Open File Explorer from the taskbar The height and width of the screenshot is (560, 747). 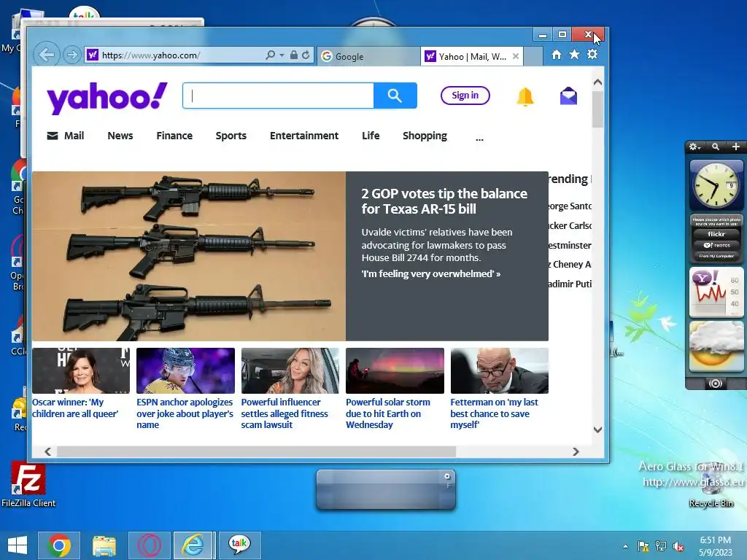point(104,545)
